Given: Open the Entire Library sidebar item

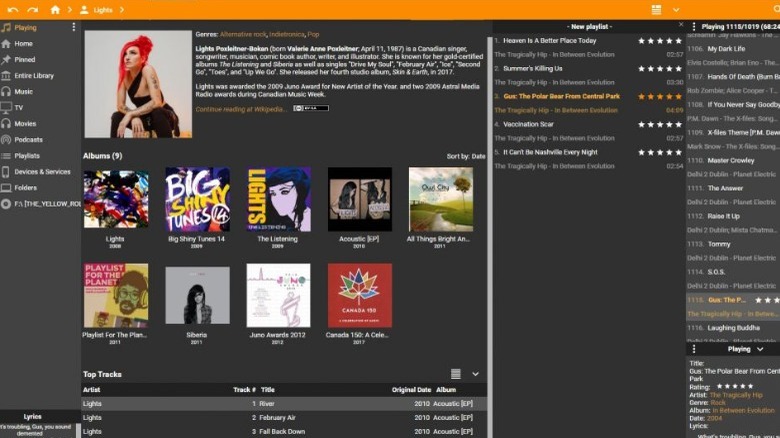Looking at the screenshot, I should [34, 76].
